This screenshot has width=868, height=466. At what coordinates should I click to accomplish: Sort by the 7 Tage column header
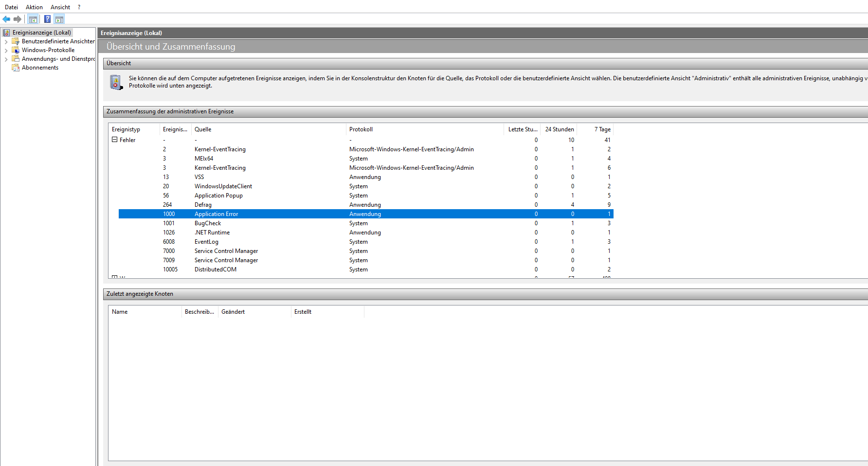(595, 129)
